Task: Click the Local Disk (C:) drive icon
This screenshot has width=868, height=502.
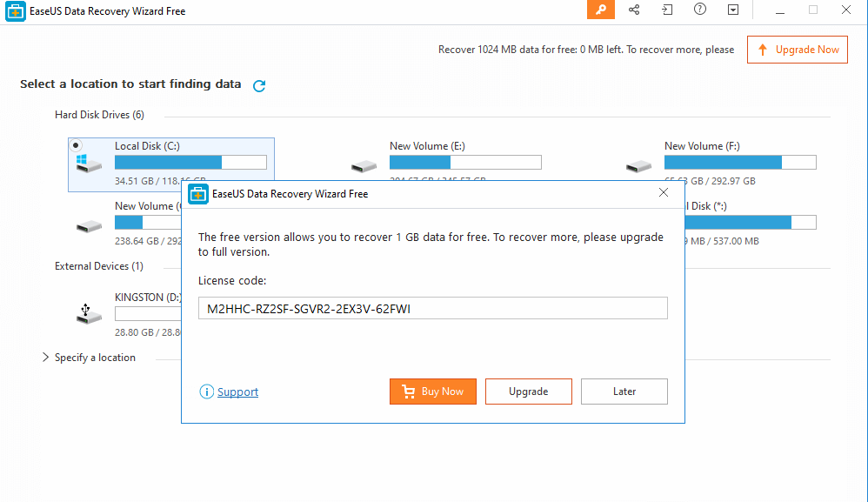Action: [x=89, y=163]
